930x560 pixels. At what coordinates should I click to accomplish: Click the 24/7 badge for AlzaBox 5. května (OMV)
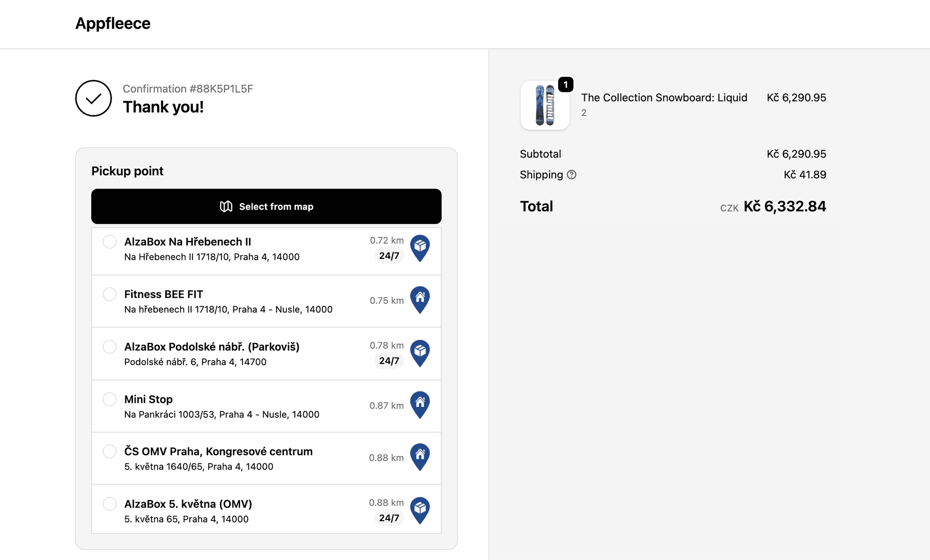point(389,518)
